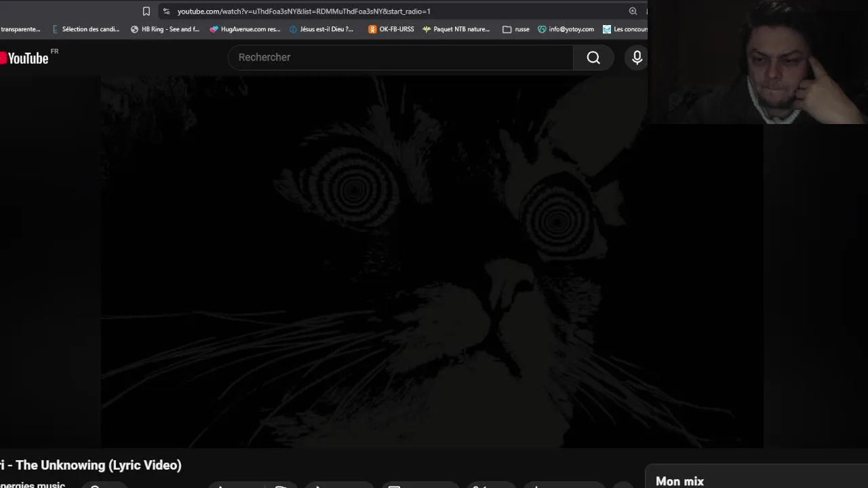Open the 'HugAvenue.com res...' bookmark

[x=245, y=29]
